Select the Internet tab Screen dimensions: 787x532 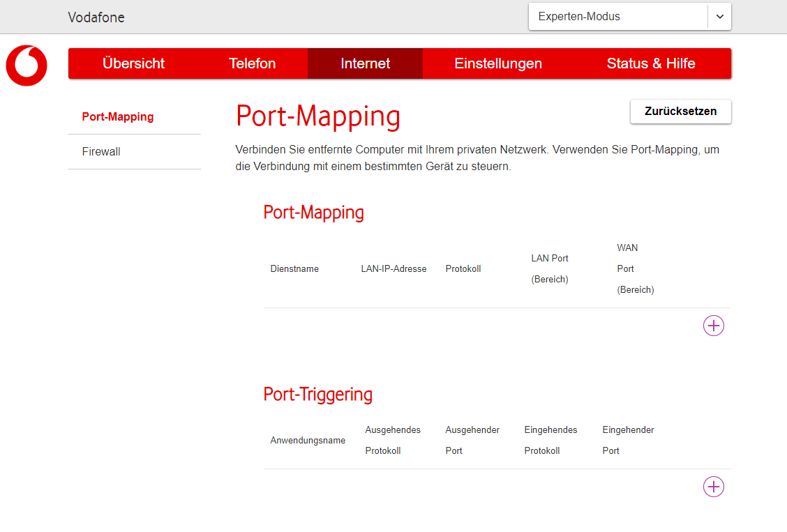pos(366,63)
